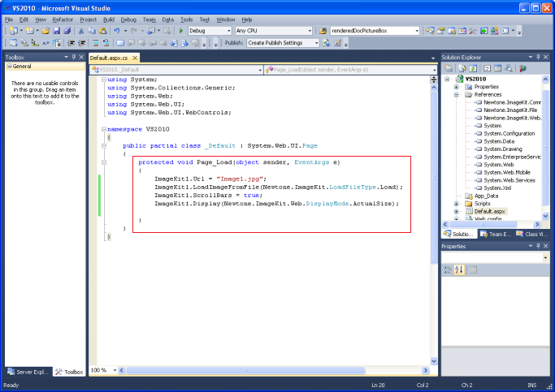Click the Refresh icon in Solution Explorer
This screenshot has height=392, width=555.
(473, 68)
